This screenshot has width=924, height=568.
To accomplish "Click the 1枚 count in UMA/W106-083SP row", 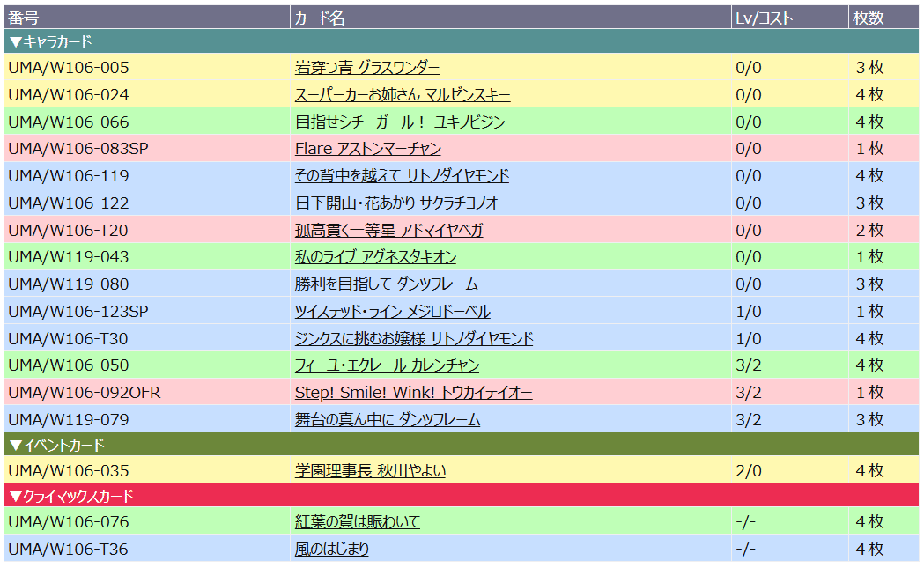I will pyautogui.click(x=869, y=149).
